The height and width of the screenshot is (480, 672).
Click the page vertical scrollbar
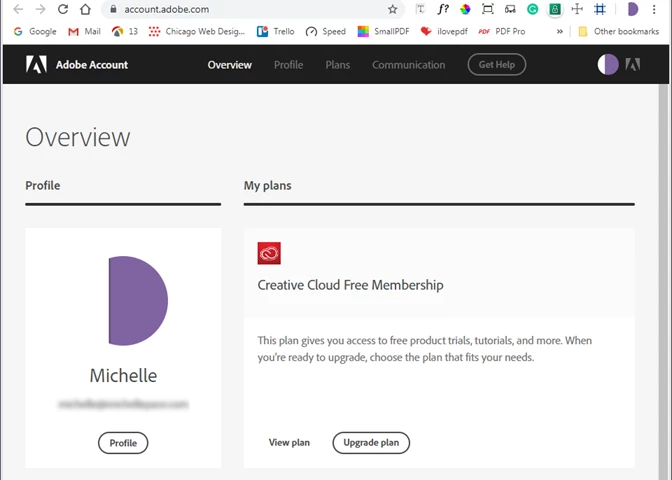(x=663, y=282)
